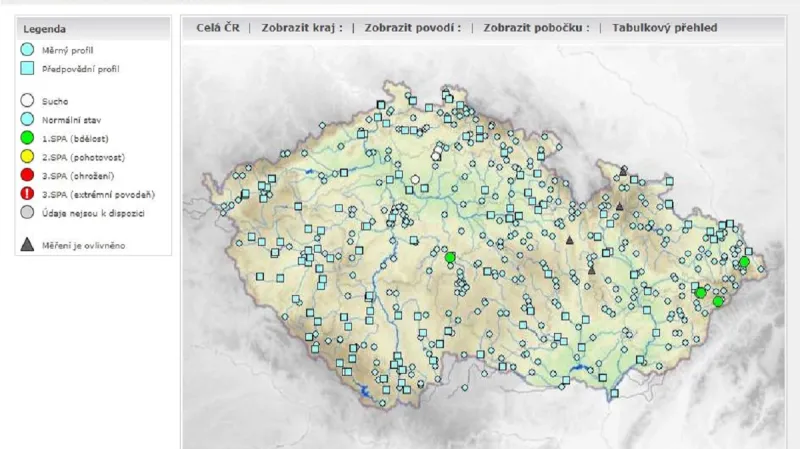Expand the Zobrazit povodí menu

click(x=412, y=28)
